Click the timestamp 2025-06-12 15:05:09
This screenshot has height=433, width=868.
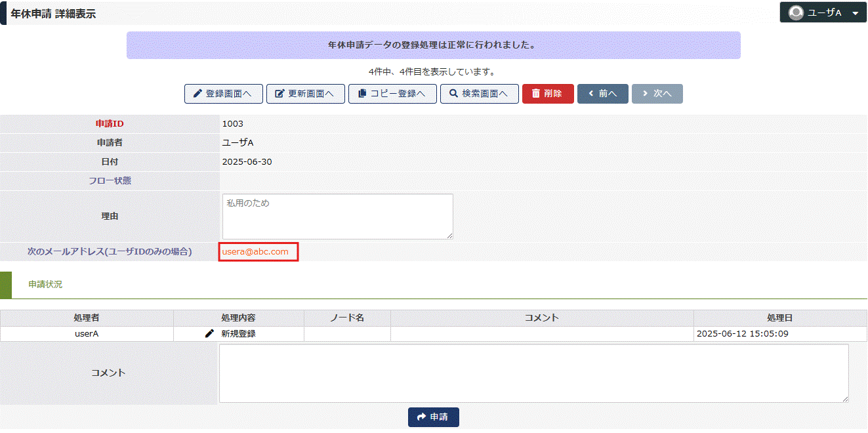pyautogui.click(x=743, y=334)
